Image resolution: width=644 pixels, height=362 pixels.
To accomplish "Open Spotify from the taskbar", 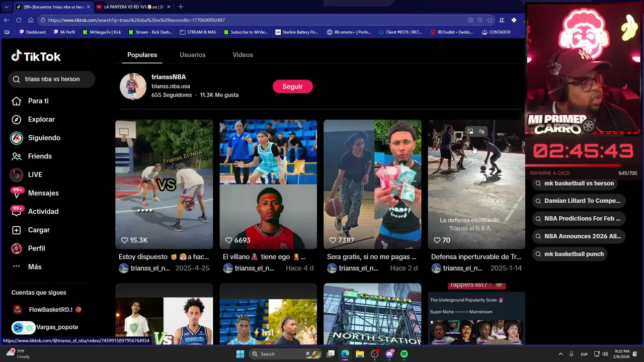I will (x=404, y=354).
